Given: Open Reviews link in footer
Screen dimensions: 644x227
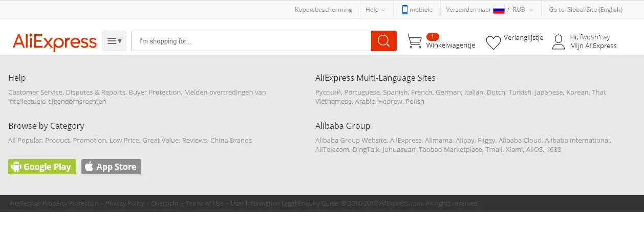Looking at the screenshot, I should (x=195, y=140).
